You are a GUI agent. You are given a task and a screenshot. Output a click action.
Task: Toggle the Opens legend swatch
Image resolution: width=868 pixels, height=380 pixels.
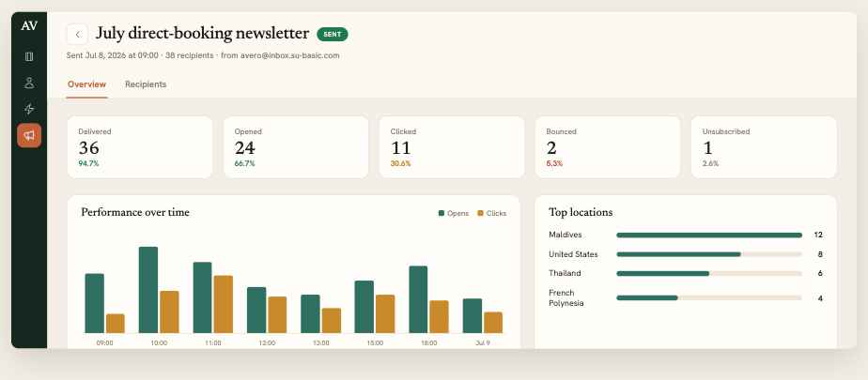coord(442,214)
